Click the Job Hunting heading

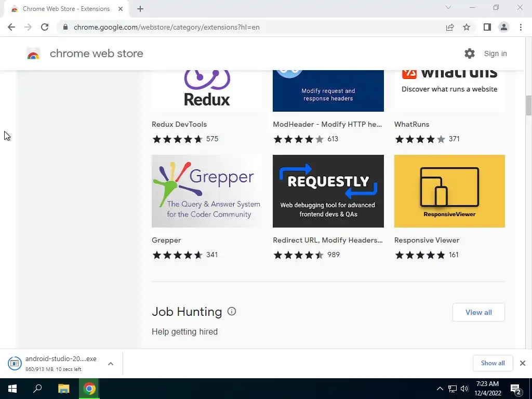click(x=187, y=312)
